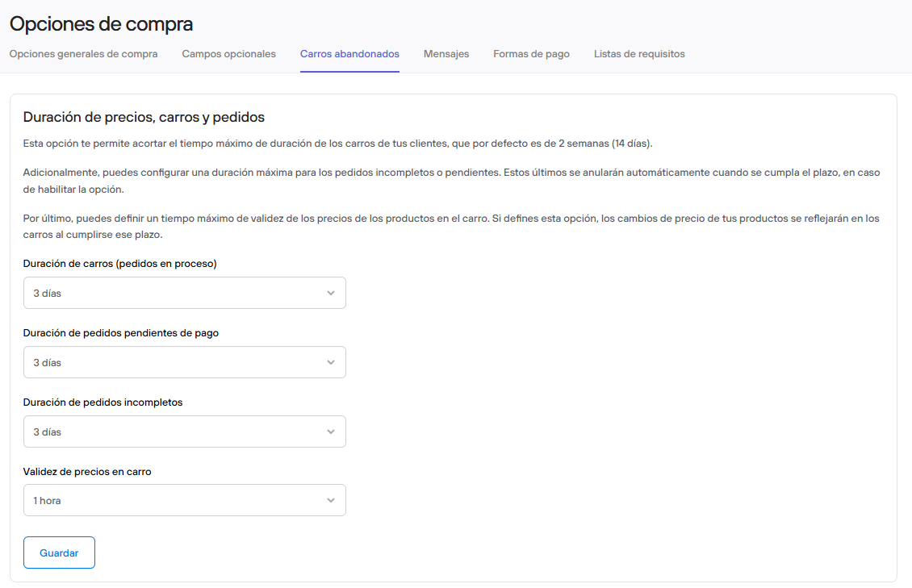Click the paragraph starting Adicionalmente, puedes configurar
Screen dimensions: 912x588
point(451,181)
